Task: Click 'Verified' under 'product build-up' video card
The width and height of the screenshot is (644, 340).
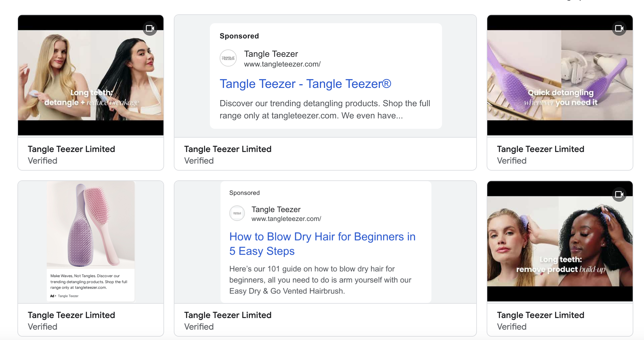Action: [x=512, y=327]
